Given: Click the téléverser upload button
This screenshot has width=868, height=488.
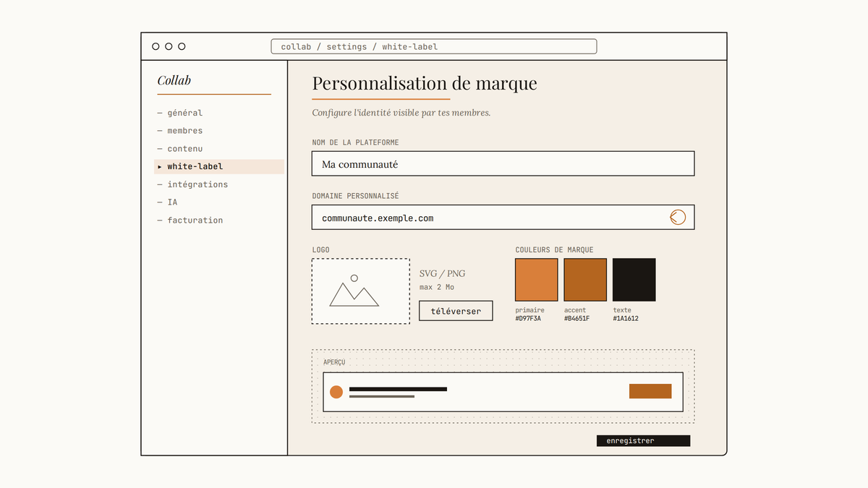Looking at the screenshot, I should click(456, 311).
